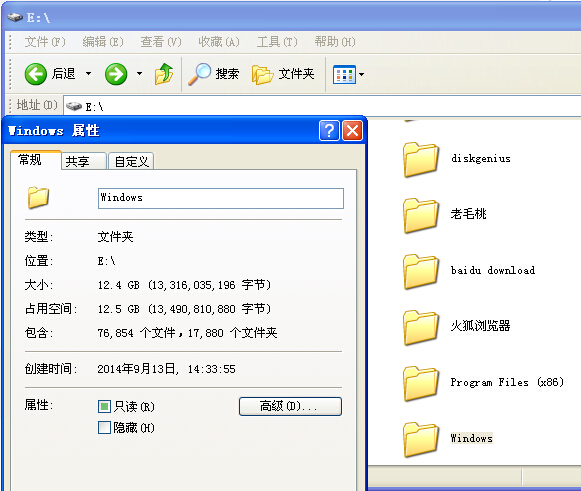The height and width of the screenshot is (491, 581).
Task: Toggle the Read-only (只读) checkbox
Action: point(104,407)
